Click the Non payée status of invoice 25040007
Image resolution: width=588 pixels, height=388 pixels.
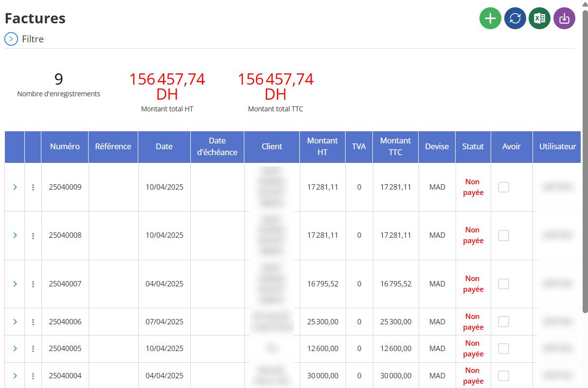coord(473,284)
